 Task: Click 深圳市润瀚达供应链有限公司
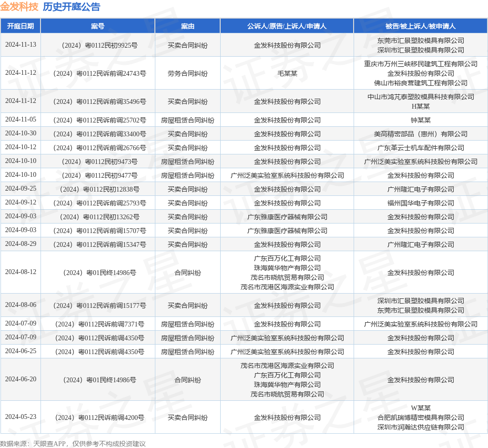[421, 427]
